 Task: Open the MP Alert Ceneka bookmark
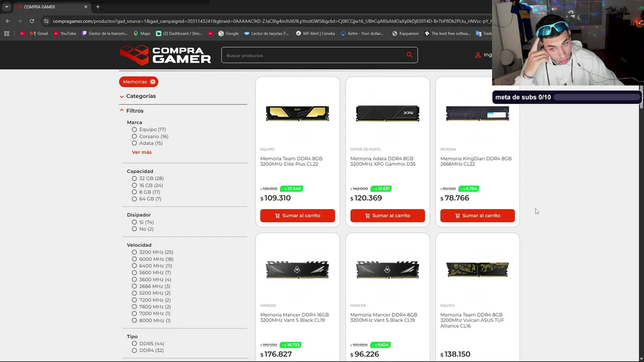(x=315, y=34)
